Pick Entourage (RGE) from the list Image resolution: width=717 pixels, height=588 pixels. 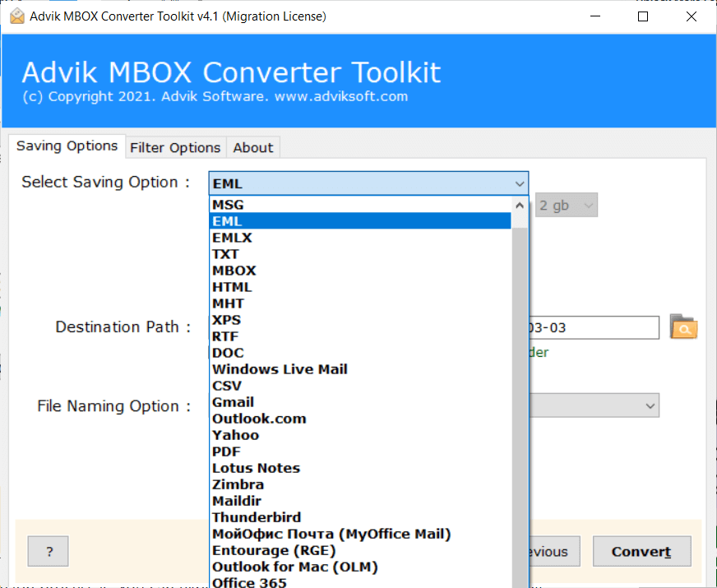[x=360, y=550]
